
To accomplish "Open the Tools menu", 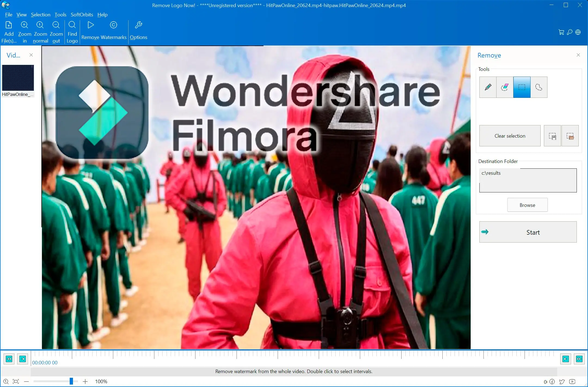I will click(x=60, y=14).
